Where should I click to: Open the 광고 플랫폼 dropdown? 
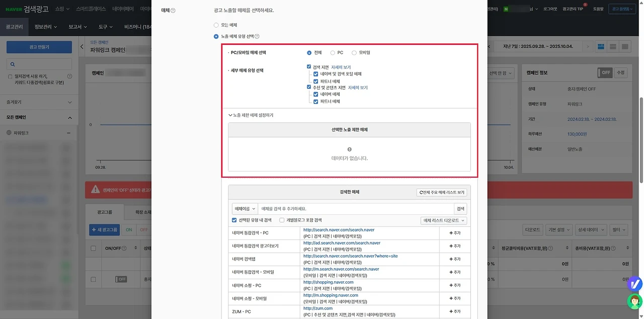coord(622,9)
